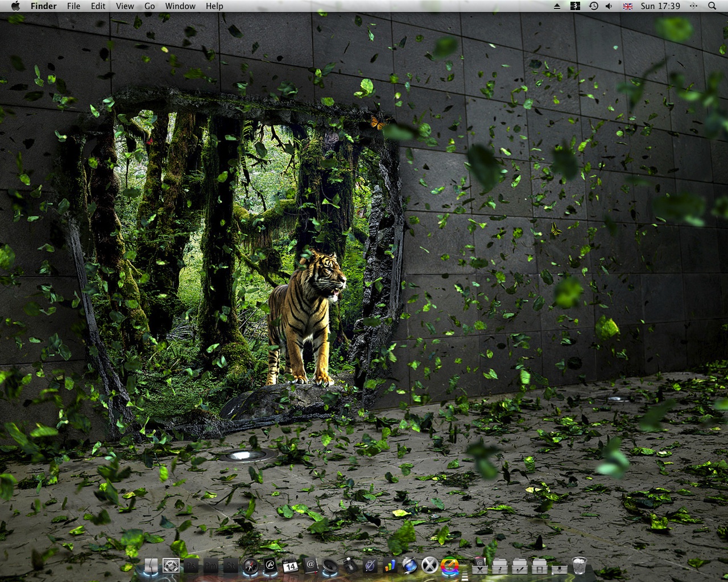
Task: Open the black speaker dock icon
Action: tap(330, 566)
